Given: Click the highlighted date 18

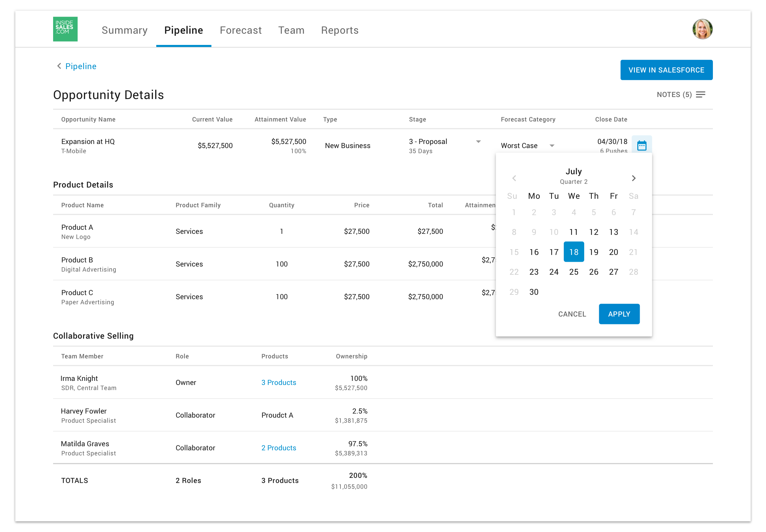Looking at the screenshot, I should click(574, 252).
